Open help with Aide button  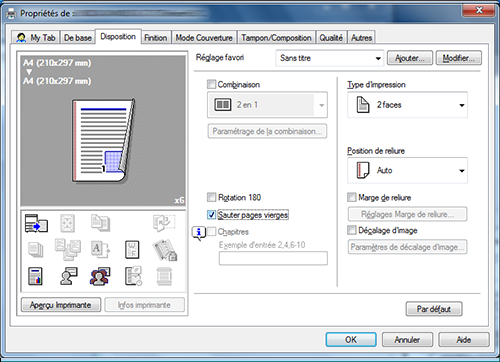point(464,340)
